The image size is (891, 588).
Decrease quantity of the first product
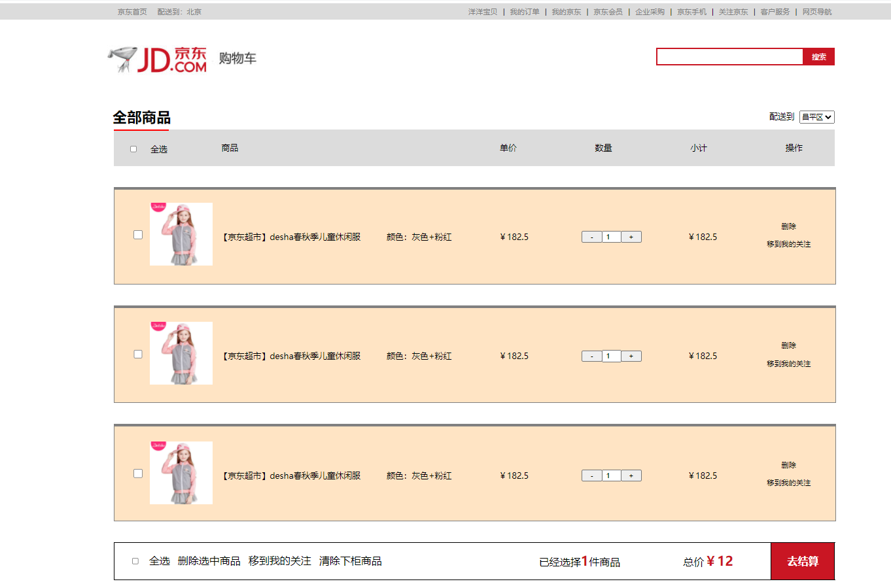(591, 237)
